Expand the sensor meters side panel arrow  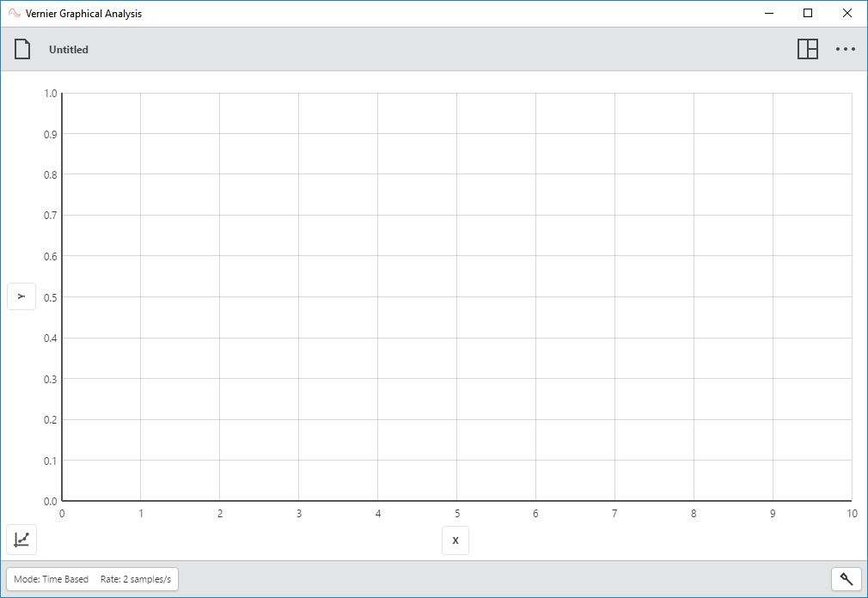click(21, 296)
